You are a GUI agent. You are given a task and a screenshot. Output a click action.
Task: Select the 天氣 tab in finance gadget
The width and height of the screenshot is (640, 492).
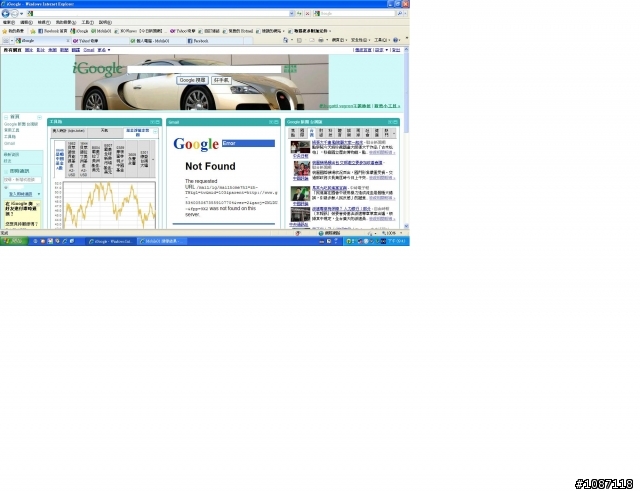(104, 131)
